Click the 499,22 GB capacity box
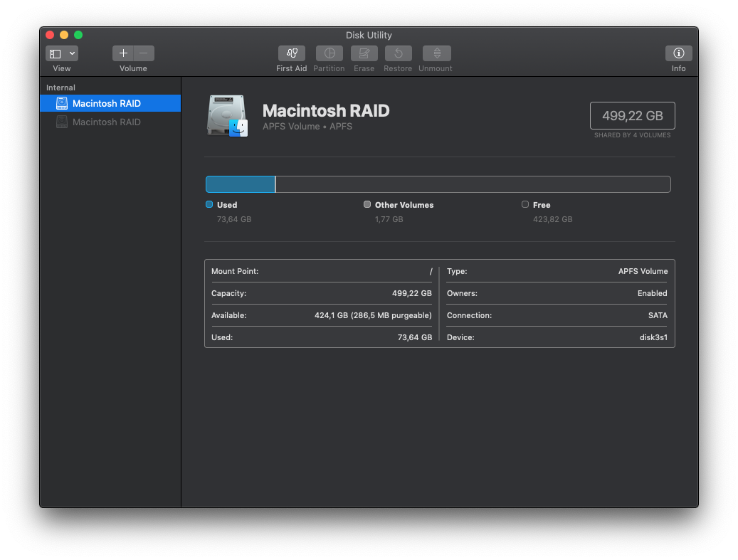Screen dimensions: 738x560 pos(633,116)
